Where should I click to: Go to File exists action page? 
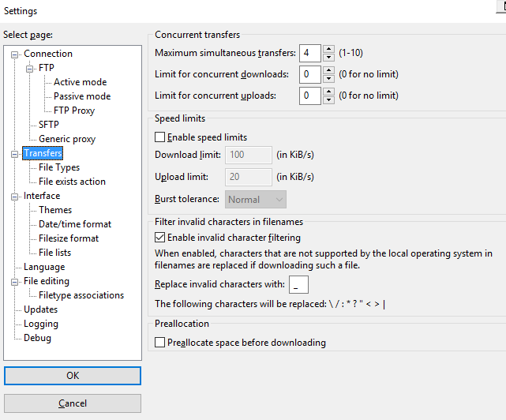[72, 182]
